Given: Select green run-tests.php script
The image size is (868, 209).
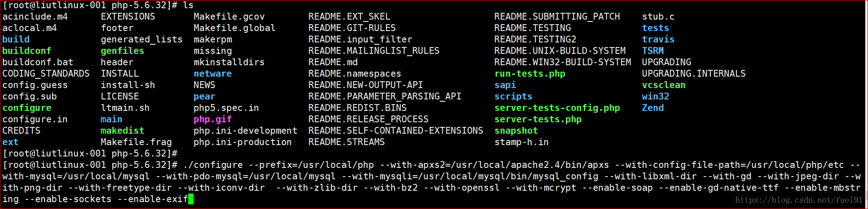Looking at the screenshot, I should [530, 74].
